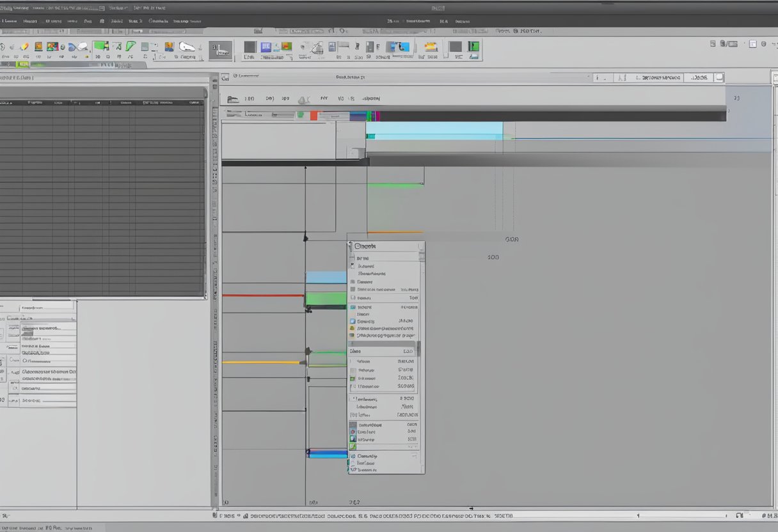Open the dropdown at chart header top right

719,77
